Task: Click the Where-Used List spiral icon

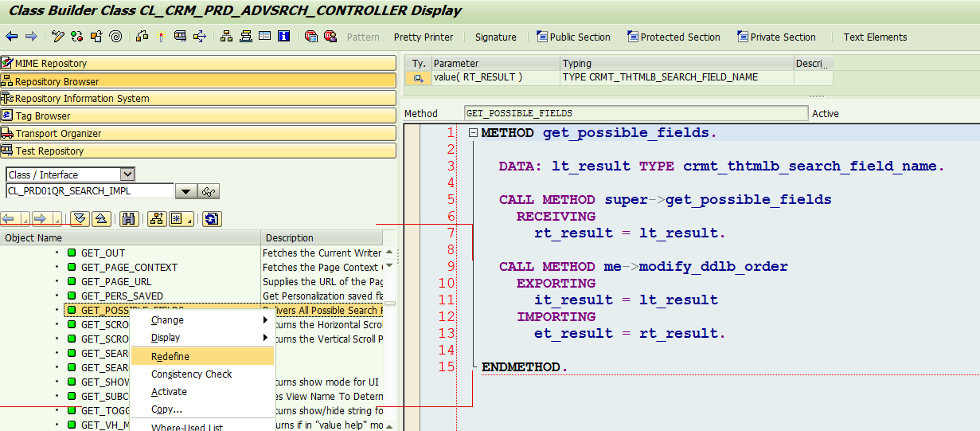Action: (x=116, y=37)
